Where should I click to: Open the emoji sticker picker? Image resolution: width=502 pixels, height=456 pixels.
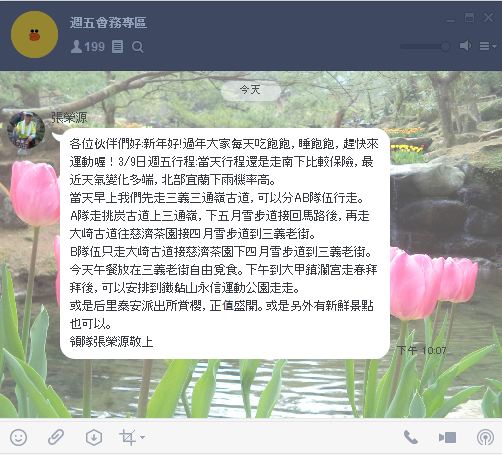tap(18, 437)
